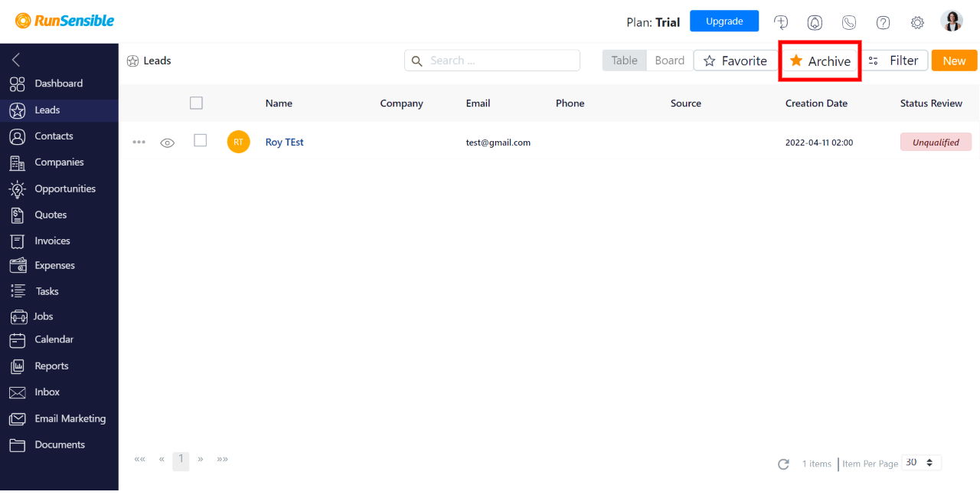Focus the Search input field

(492, 61)
